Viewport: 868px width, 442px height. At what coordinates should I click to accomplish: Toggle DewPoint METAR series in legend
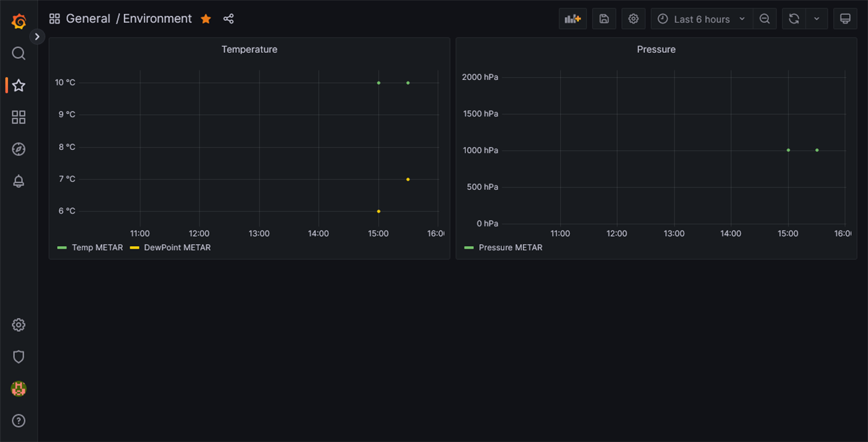pyautogui.click(x=178, y=247)
